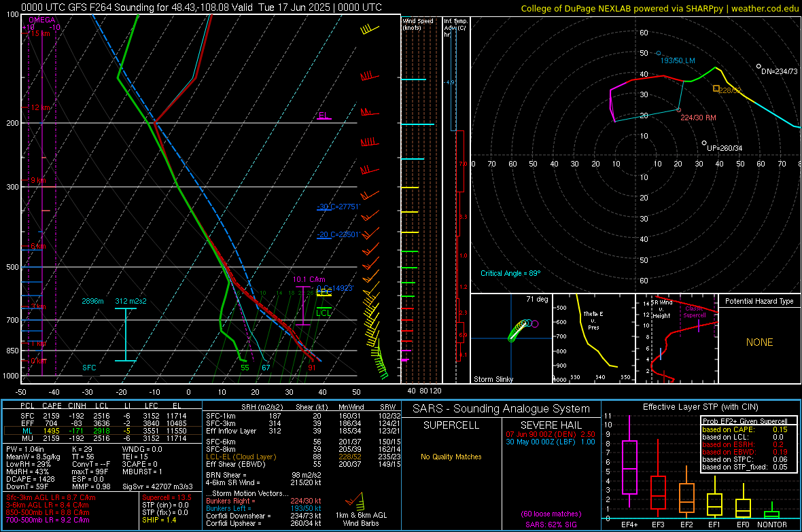The width and height of the screenshot is (802, 532).
Task: Click 'DCAPE = 1428' value
Action: pyautogui.click(x=30, y=479)
